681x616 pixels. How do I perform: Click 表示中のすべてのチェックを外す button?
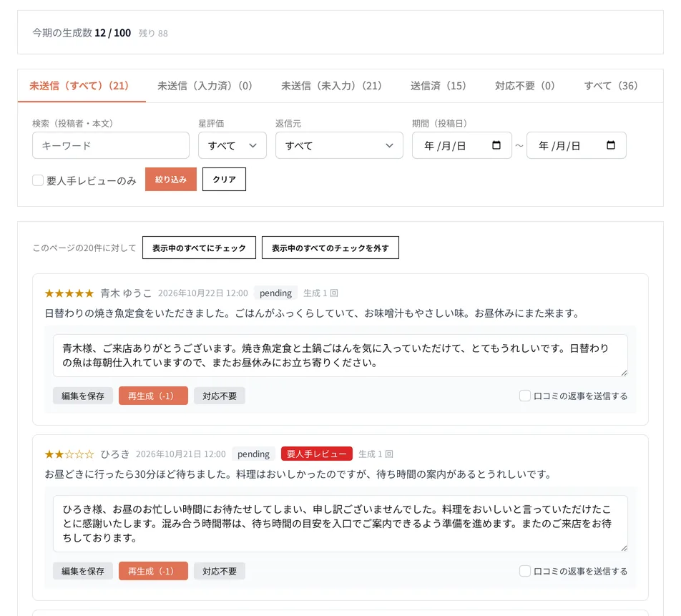(330, 248)
